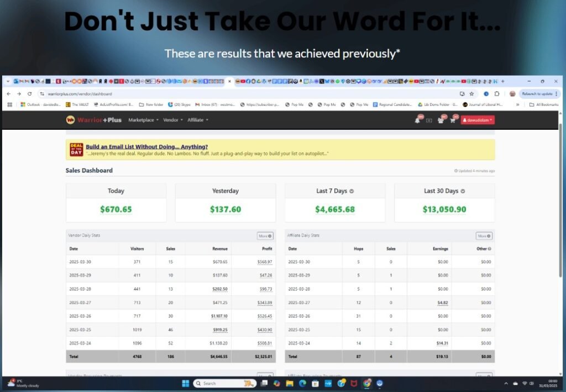This screenshot has height=392, width=566.
Task: Click the Last 30 Days amount $13,050.90
Action: click(x=444, y=209)
